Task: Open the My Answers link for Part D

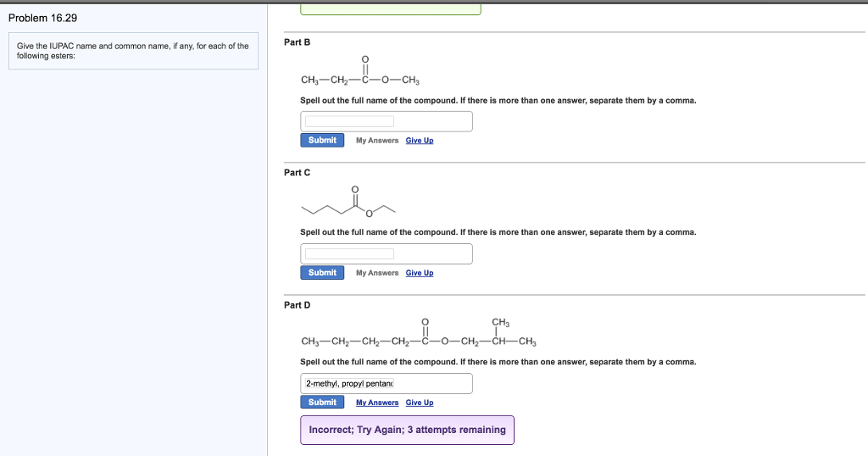Action: point(377,403)
